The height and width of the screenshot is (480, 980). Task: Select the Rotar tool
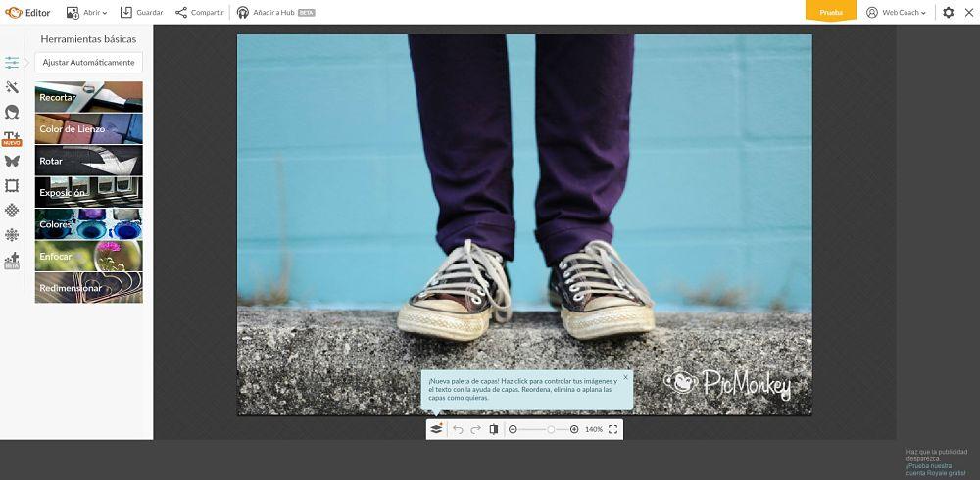[x=89, y=161]
